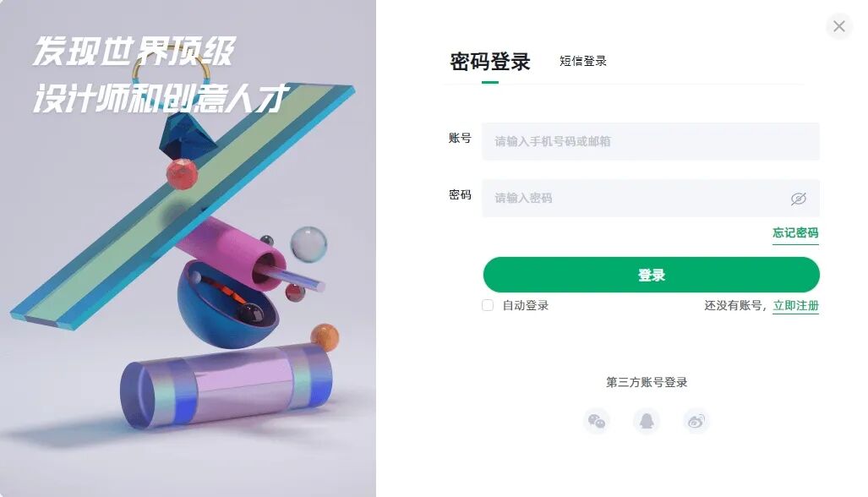The height and width of the screenshot is (497, 868).
Task: Click the 第三方账号登录 heading text
Action: [x=647, y=382]
